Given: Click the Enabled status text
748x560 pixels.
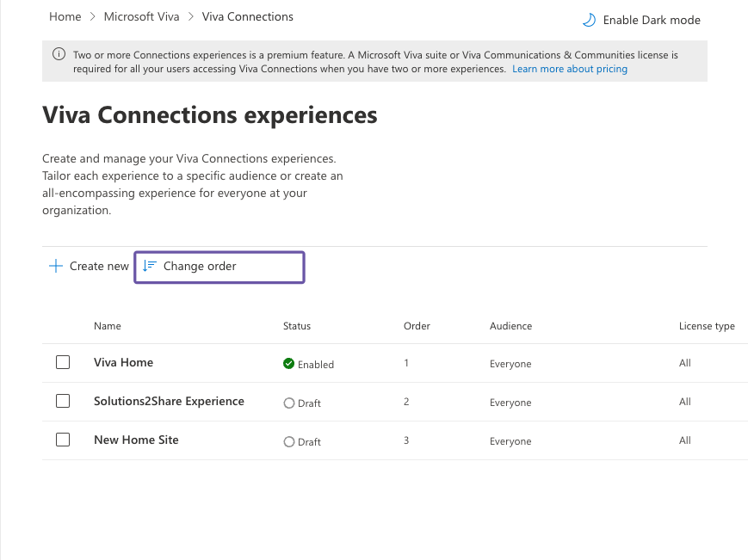Looking at the screenshot, I should [x=316, y=365].
